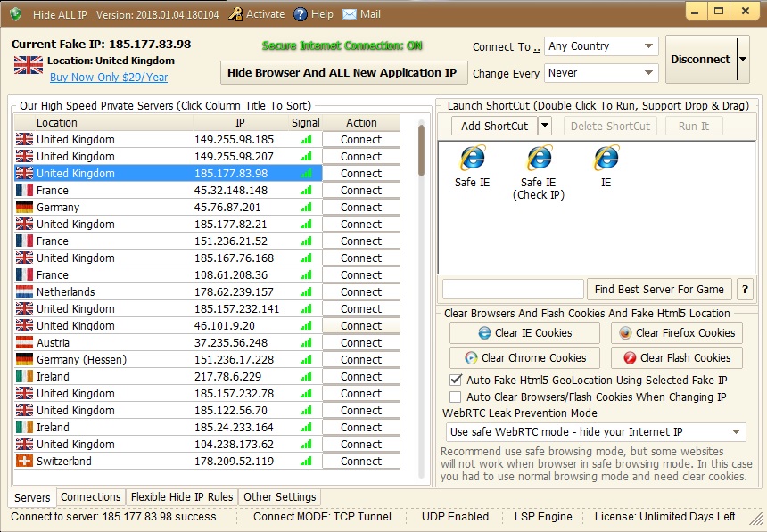Connect to Switzerland 178.209.52.119 server
The image size is (767, 532).
[361, 461]
